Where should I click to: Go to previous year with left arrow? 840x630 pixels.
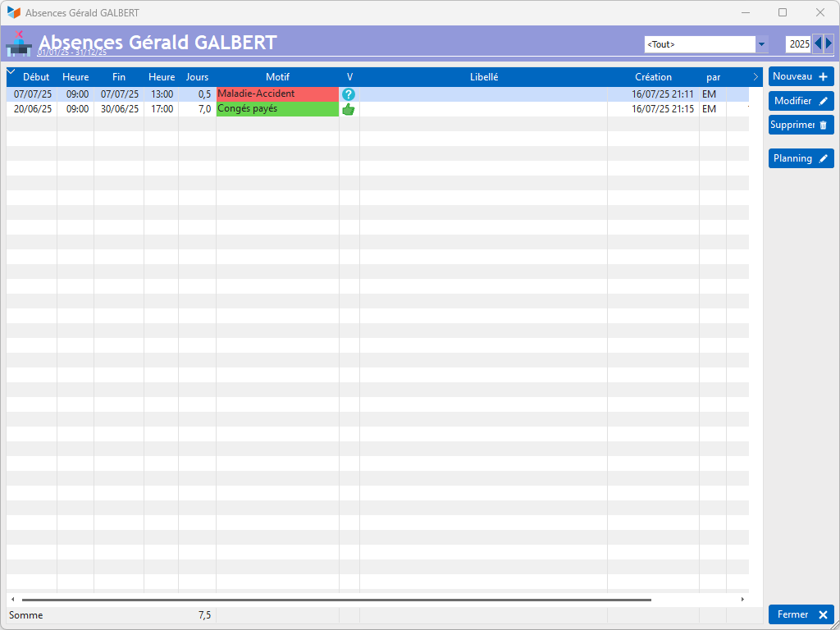tap(818, 44)
